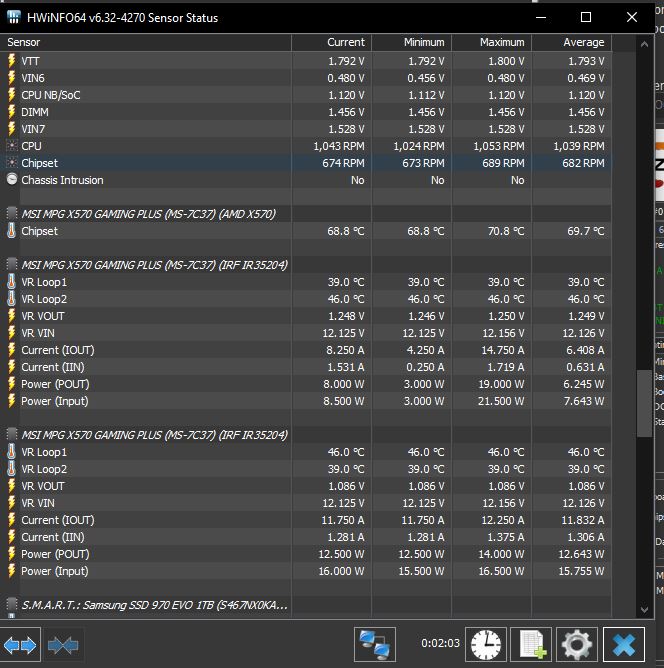Select the CPU NB/SoC sensor row

[306, 95]
